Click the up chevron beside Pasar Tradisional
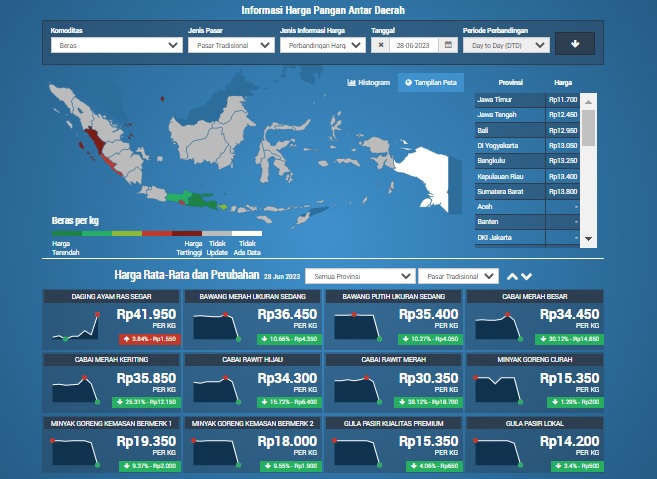This screenshot has width=657, height=479. pos(513,276)
